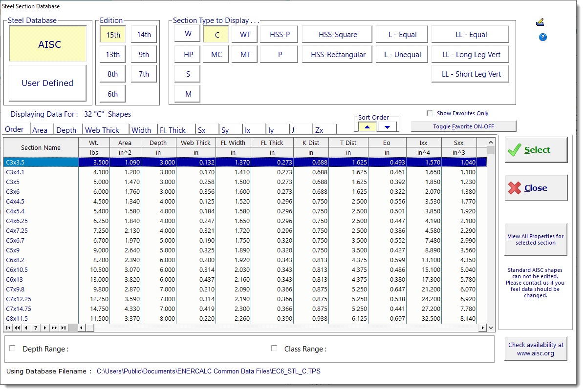Display S section type
The width and height of the screenshot is (584, 392).
pos(188,74)
